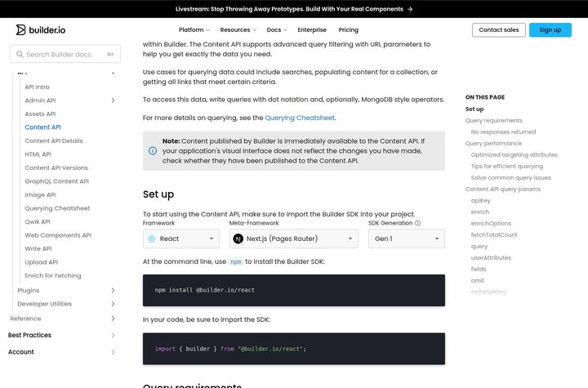588x388 pixels.
Task: Open Enrich for Fetching page
Action: click(x=53, y=276)
